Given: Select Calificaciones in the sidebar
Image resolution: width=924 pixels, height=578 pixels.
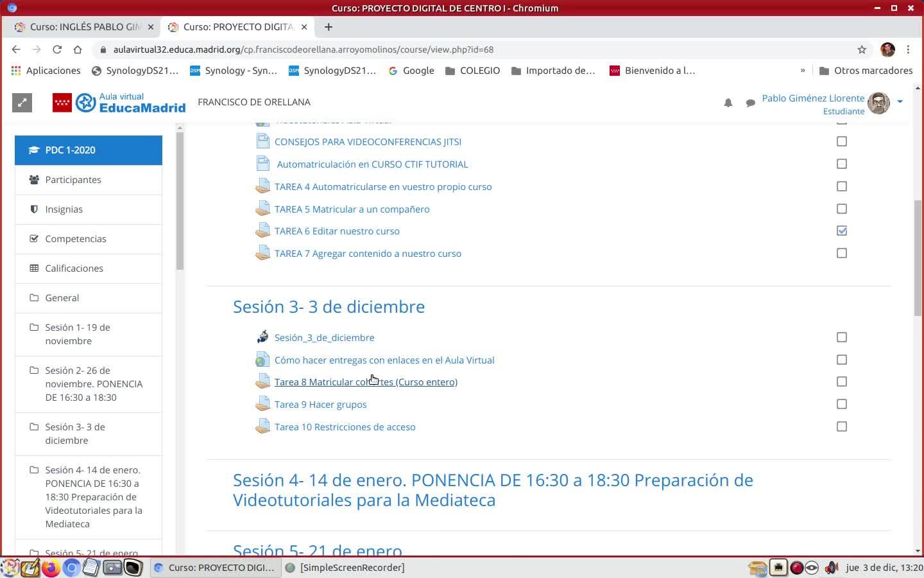Looking at the screenshot, I should coord(74,268).
